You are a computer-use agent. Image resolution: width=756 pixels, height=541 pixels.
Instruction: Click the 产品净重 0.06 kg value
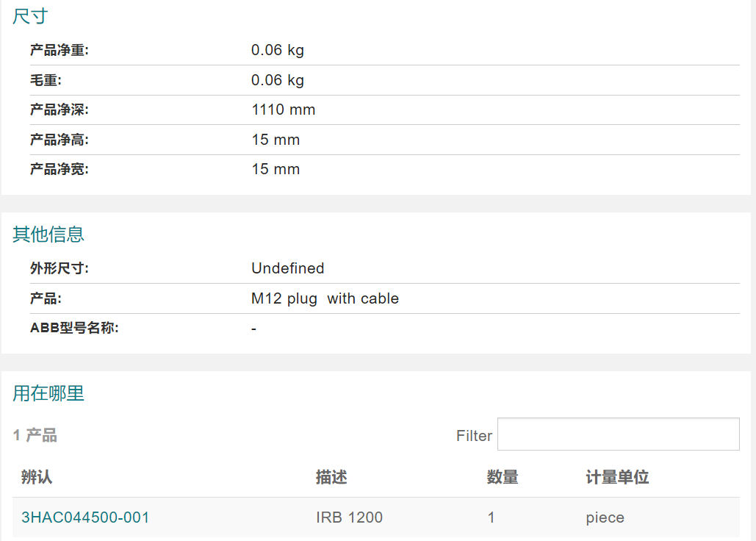coord(278,50)
